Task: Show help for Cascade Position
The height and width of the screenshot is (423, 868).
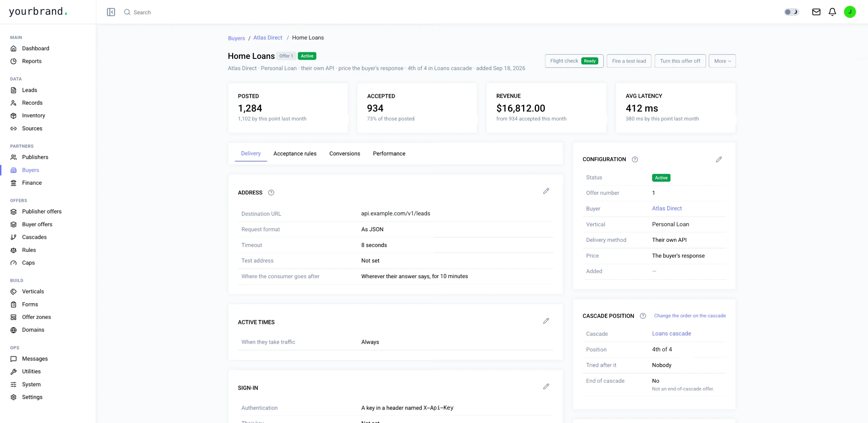Action: [x=643, y=316]
